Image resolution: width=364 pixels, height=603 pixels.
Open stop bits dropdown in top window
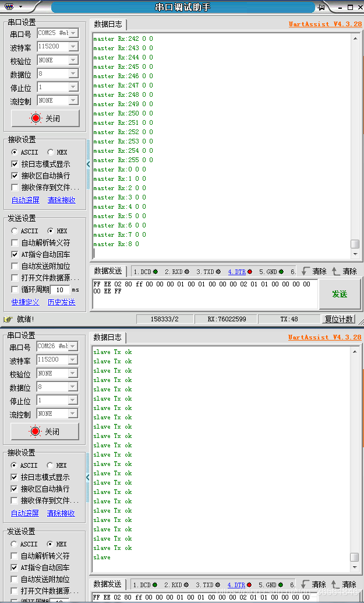pyautogui.click(x=73, y=87)
